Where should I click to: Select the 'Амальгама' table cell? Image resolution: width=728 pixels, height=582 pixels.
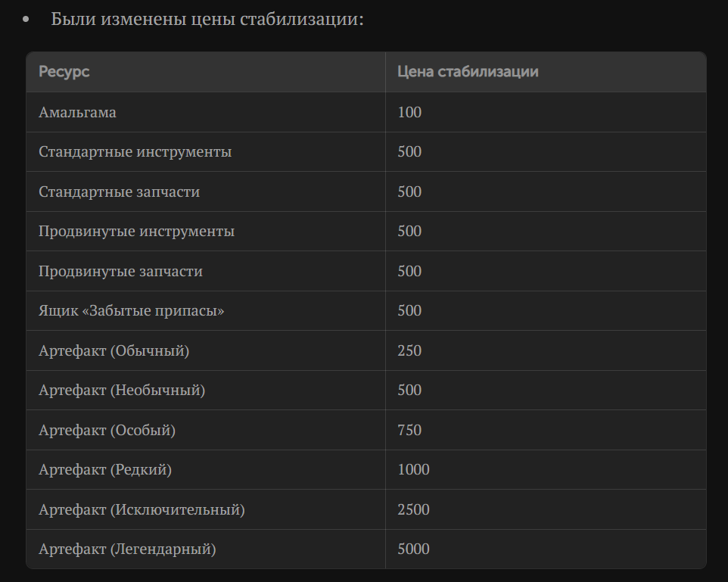pos(77,112)
